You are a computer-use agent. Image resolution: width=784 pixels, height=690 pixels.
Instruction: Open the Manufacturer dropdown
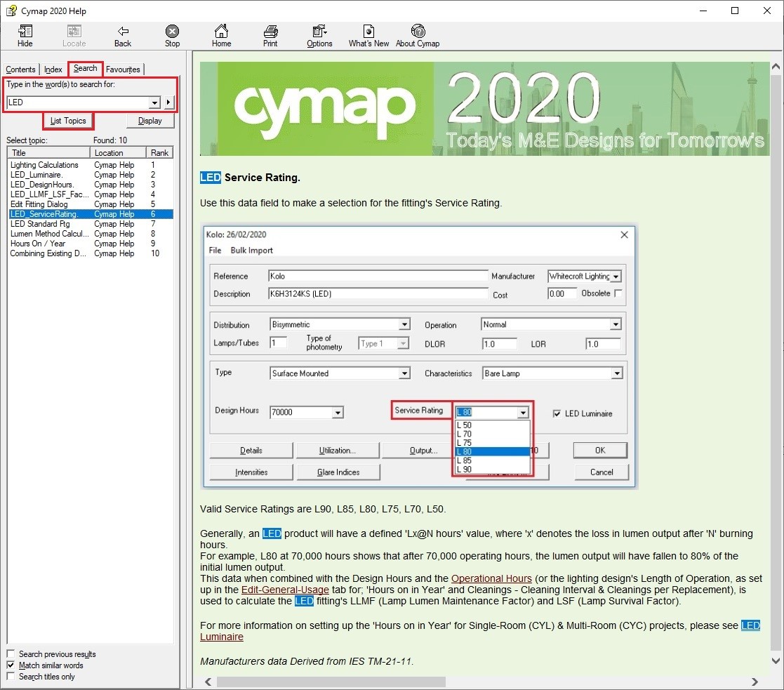pyautogui.click(x=616, y=277)
